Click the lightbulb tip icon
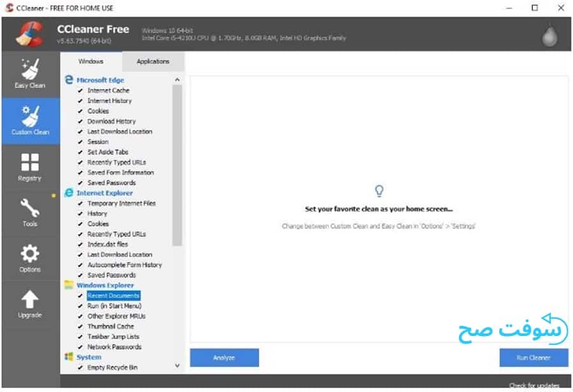Image resolution: width=573 pixels, height=392 pixels. [x=379, y=190]
